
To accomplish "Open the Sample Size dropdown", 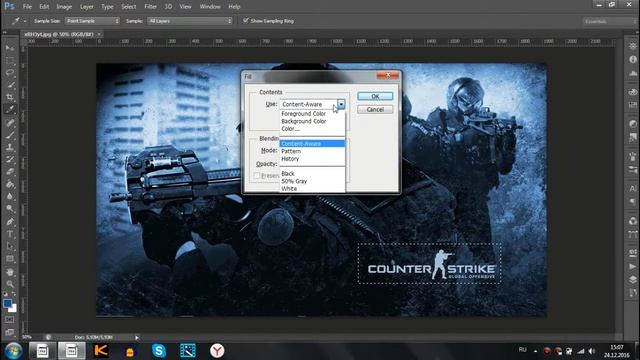I will point(92,21).
